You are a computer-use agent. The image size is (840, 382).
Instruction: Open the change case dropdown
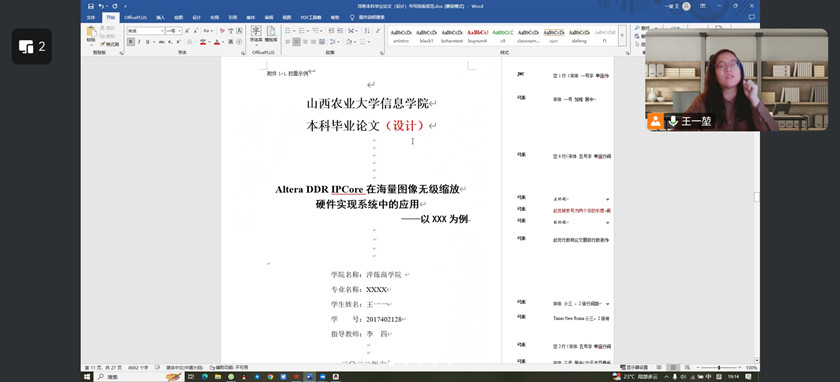coord(208,31)
